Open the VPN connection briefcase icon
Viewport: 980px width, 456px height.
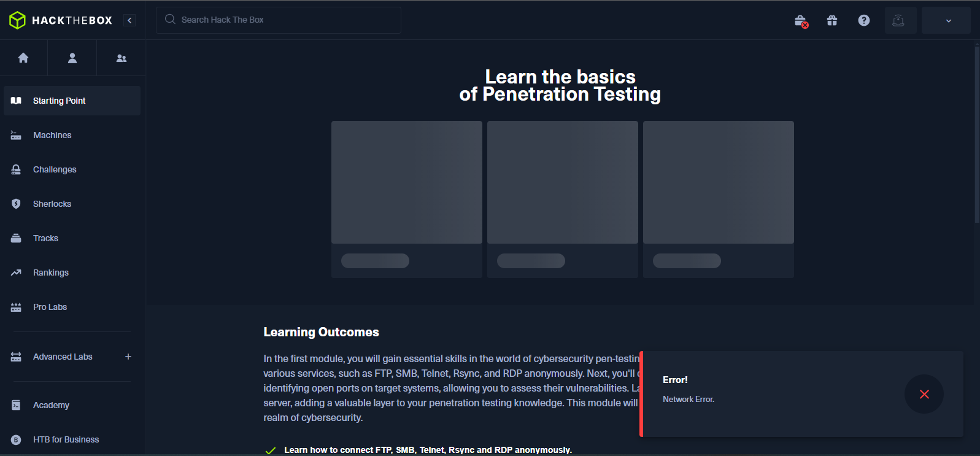(x=801, y=21)
